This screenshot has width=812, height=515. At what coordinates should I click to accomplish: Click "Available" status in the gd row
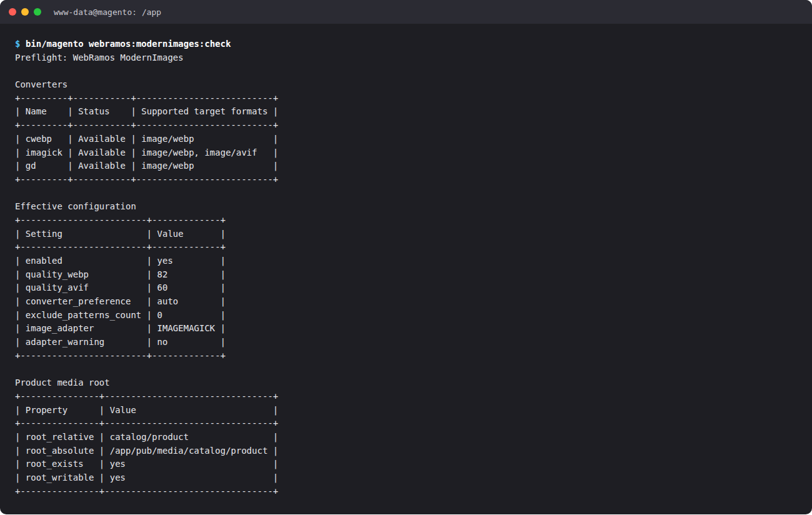point(102,166)
